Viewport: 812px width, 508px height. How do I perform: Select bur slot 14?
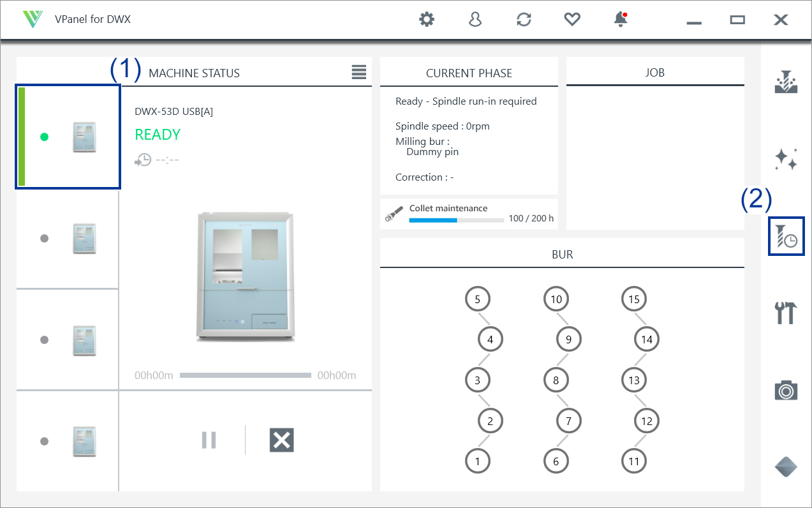[647, 340]
